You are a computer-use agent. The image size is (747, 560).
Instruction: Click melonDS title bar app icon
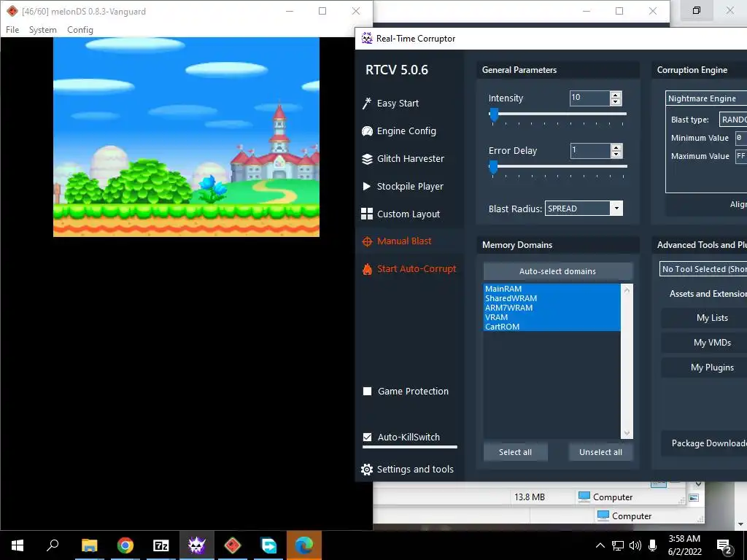pos(12,11)
